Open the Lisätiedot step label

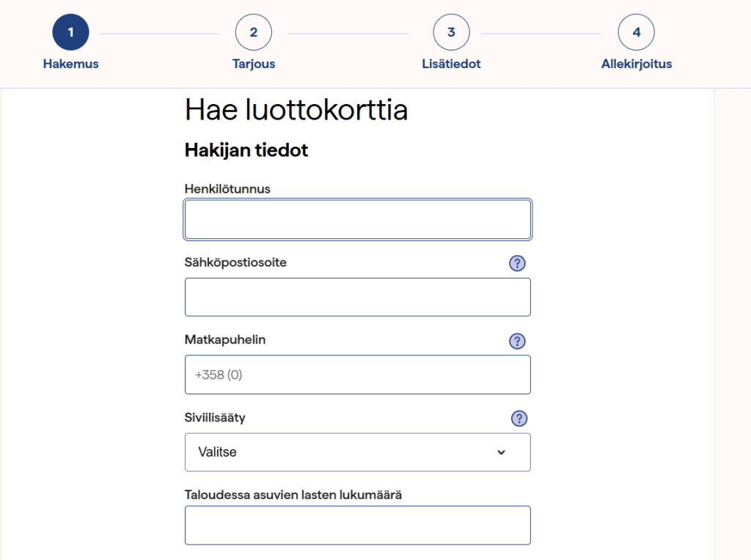tap(451, 64)
